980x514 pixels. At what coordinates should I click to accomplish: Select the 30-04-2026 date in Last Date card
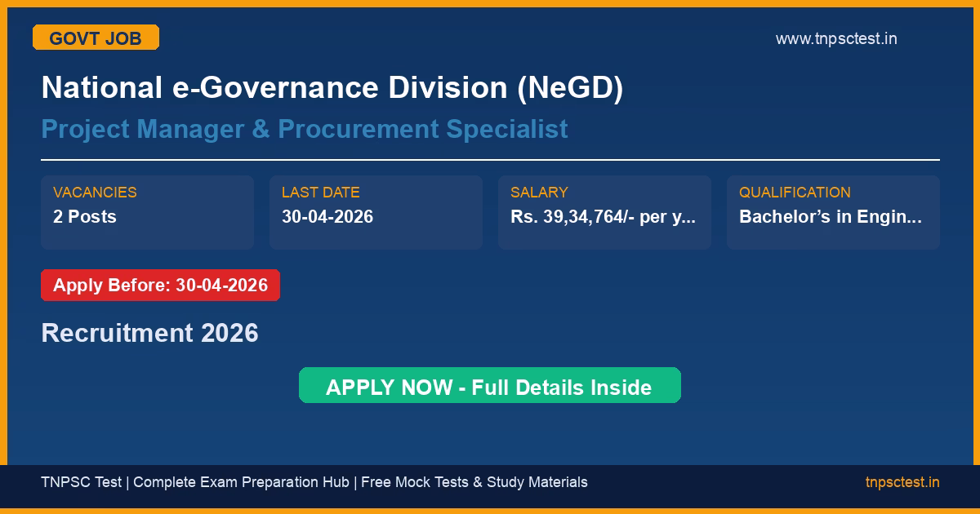coord(327,216)
